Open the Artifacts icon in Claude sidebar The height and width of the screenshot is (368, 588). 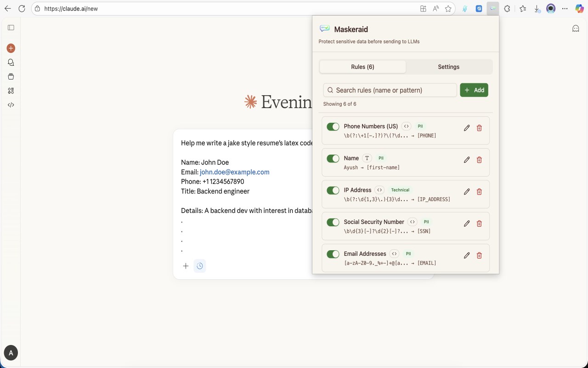[x=11, y=91]
